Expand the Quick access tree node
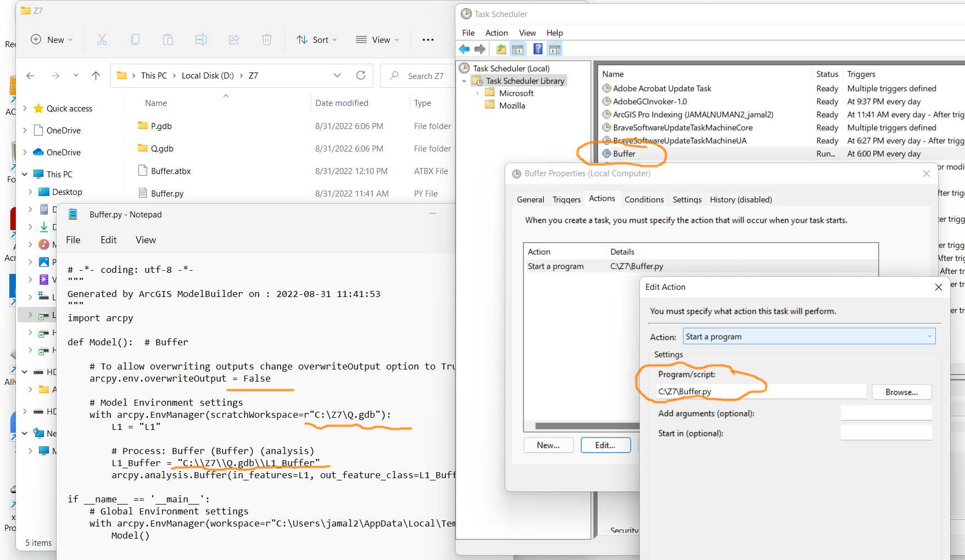This screenshot has width=965, height=560. pyautogui.click(x=25, y=108)
